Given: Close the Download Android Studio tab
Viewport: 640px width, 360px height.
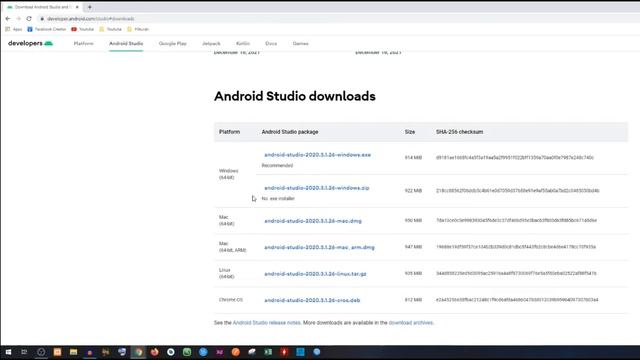Looking at the screenshot, I should click(x=77, y=7).
